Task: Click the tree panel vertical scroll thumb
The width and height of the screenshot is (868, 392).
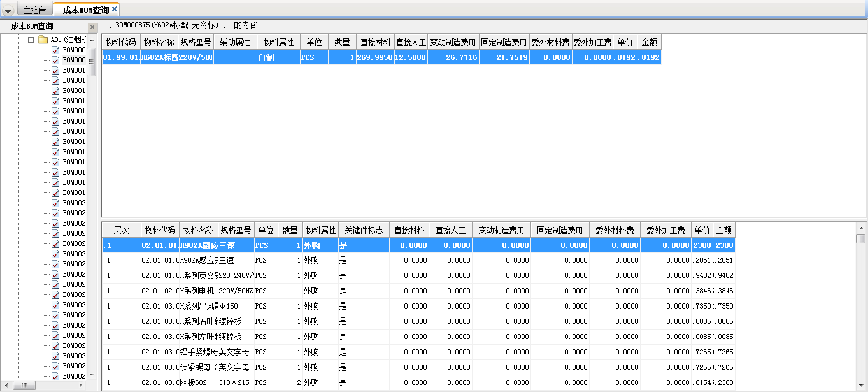Action: 91,62
